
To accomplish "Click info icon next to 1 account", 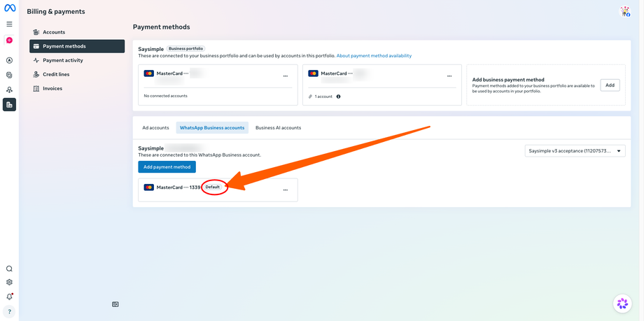I will (338, 97).
